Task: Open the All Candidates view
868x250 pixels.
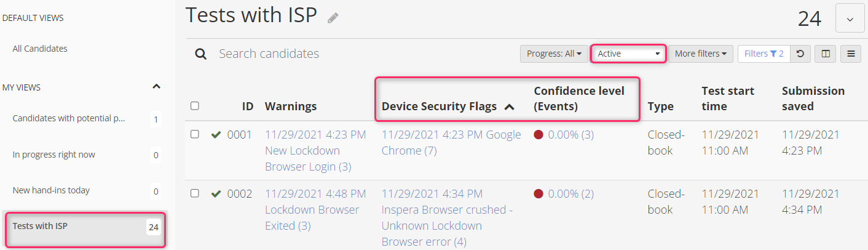Action: click(40, 49)
